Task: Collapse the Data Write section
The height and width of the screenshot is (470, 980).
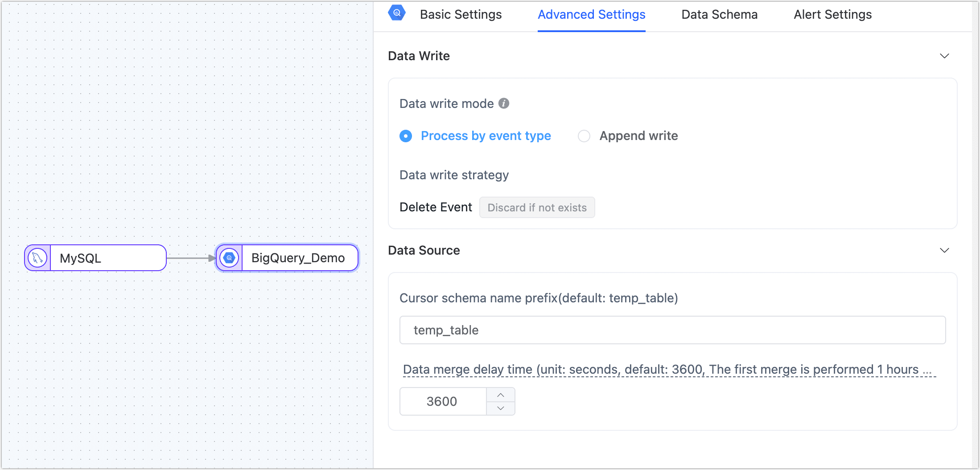Action: point(945,56)
